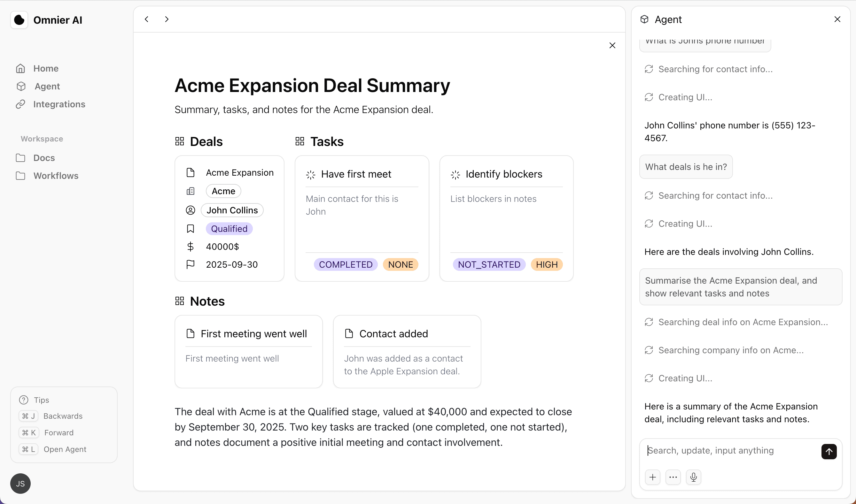
Task: Open the three-dots more options button
Action: point(673,477)
